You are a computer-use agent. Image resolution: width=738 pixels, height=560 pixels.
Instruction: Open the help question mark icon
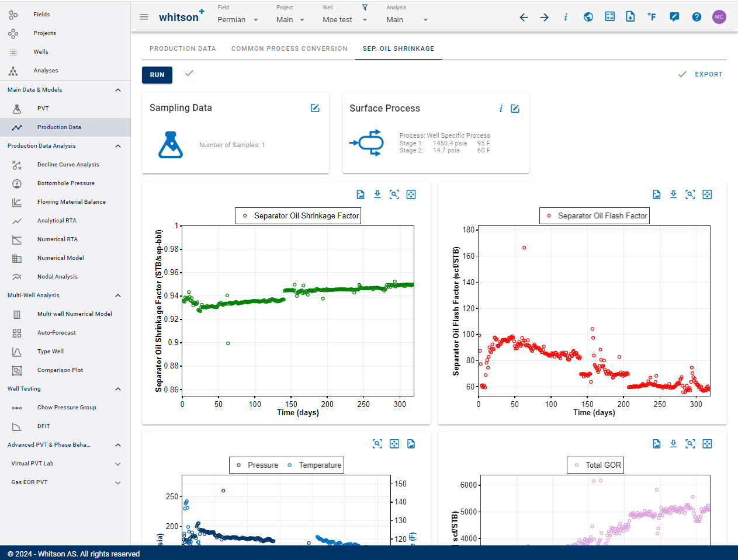pyautogui.click(x=697, y=17)
